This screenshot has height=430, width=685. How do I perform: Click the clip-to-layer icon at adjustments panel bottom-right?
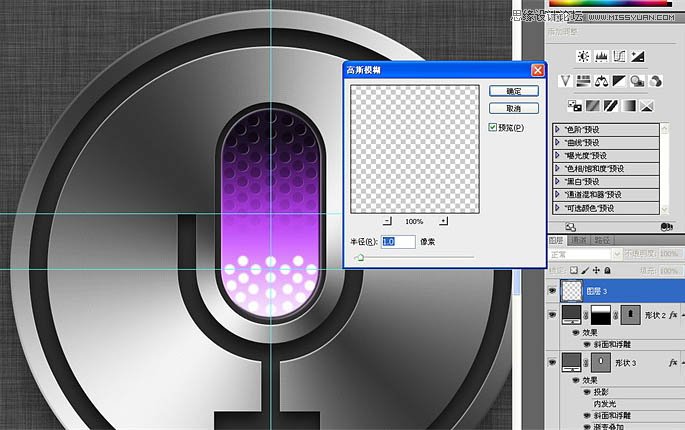[666, 227]
